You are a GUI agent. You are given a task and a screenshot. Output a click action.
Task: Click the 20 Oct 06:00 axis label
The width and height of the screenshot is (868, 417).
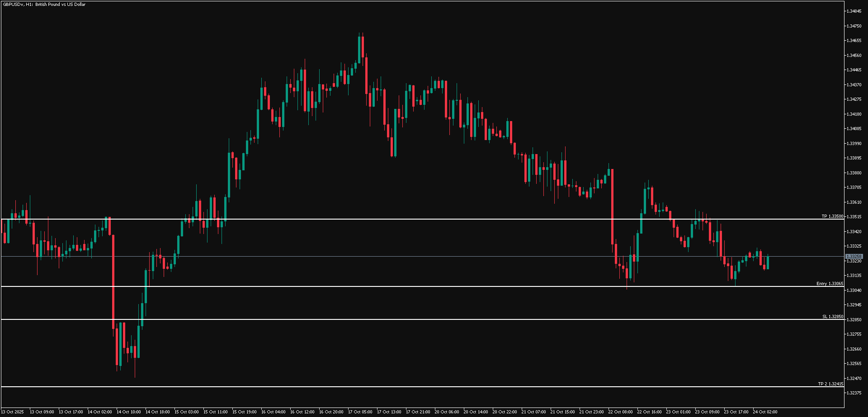[x=446, y=412]
